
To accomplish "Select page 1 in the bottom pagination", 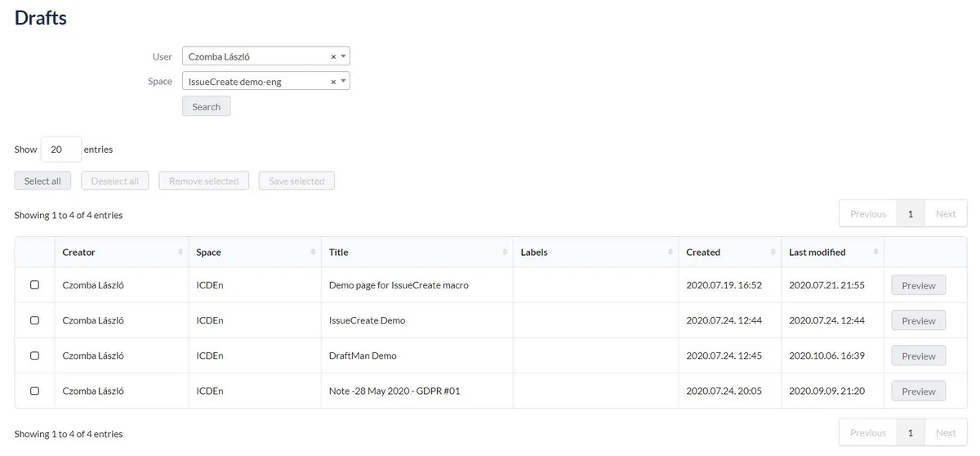I will [x=911, y=432].
